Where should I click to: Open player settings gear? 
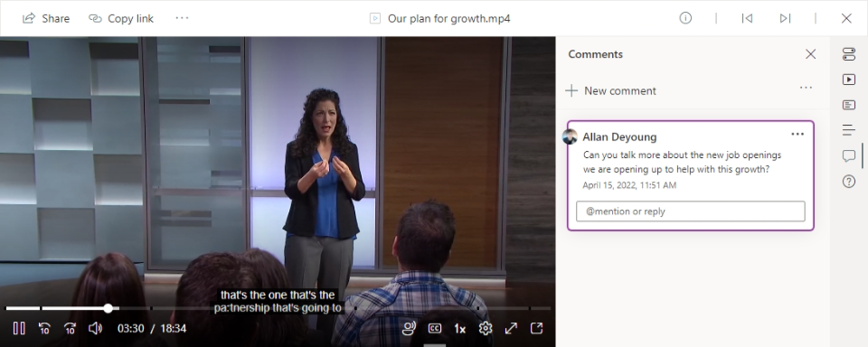[486, 328]
